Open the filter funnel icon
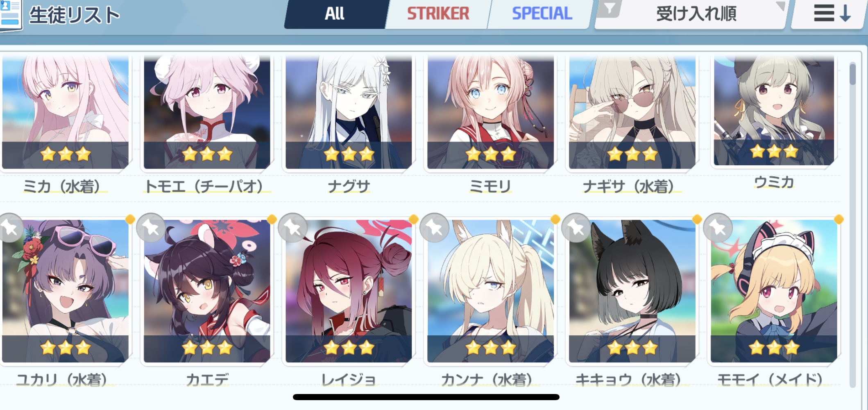This screenshot has width=868, height=410. (x=610, y=8)
